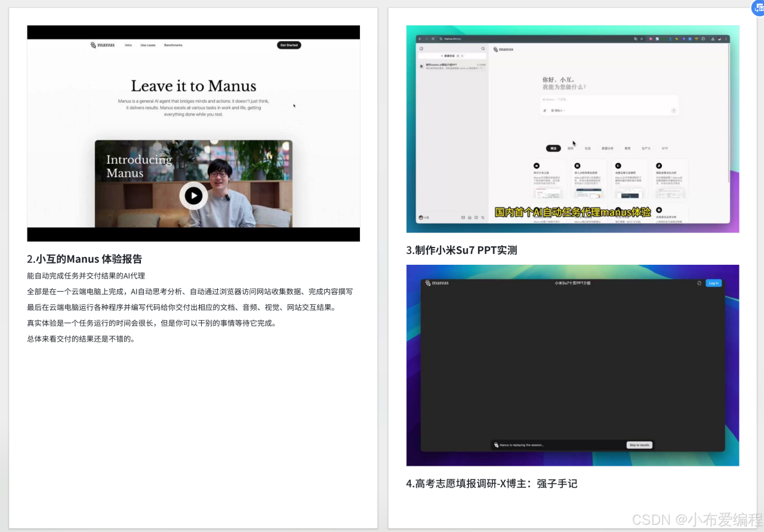Click the manus logo in dark replay window
Image resolution: width=764 pixels, height=532 pixels.
pos(437,283)
